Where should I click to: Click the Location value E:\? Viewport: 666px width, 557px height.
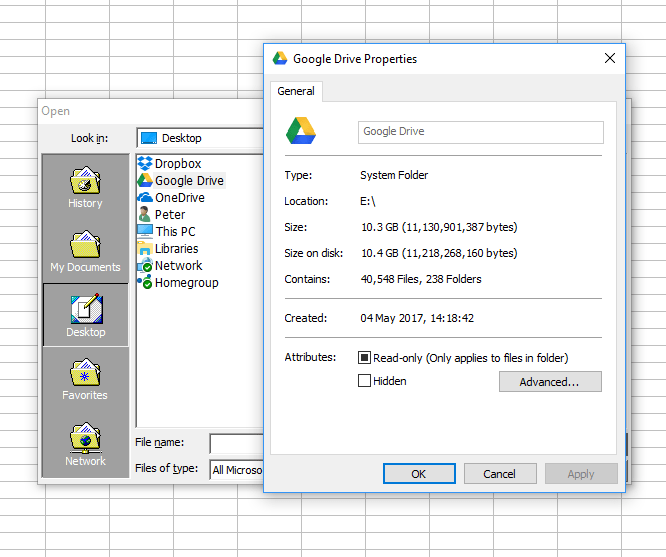[368, 201]
